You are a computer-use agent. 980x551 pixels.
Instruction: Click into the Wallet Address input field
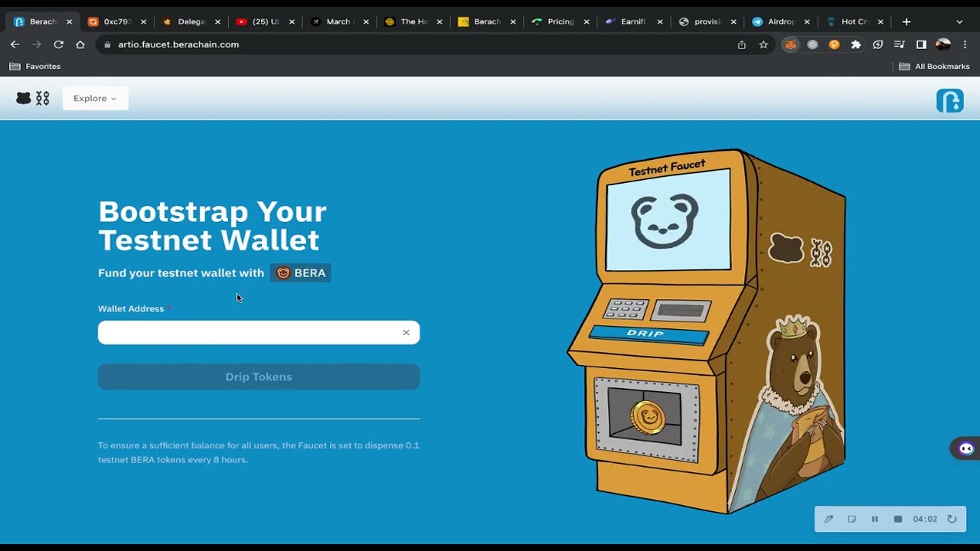coord(259,332)
